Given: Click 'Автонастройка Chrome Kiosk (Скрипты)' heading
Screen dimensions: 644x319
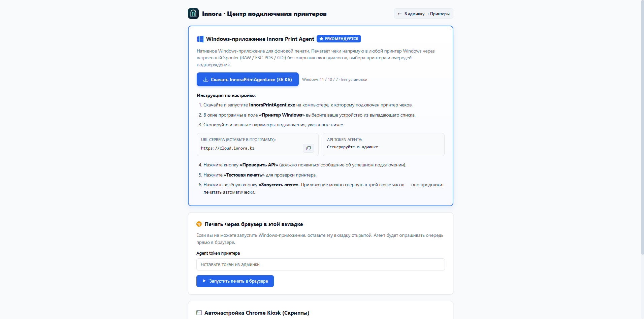Looking at the screenshot, I should point(257,313).
